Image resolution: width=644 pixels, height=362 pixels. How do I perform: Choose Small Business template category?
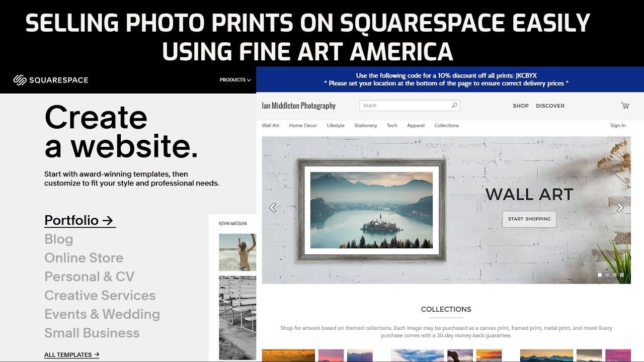click(x=92, y=333)
